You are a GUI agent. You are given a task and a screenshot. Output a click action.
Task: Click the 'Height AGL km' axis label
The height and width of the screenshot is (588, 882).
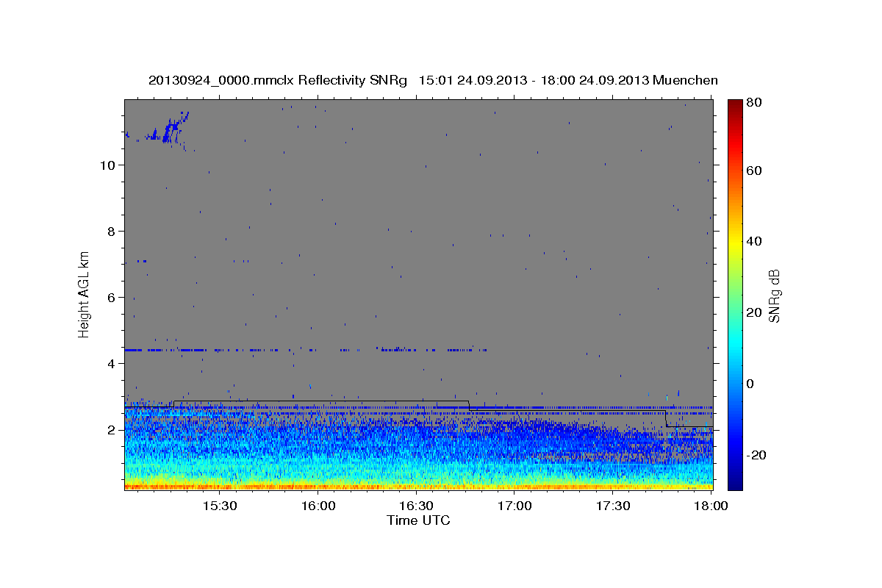[85, 294]
